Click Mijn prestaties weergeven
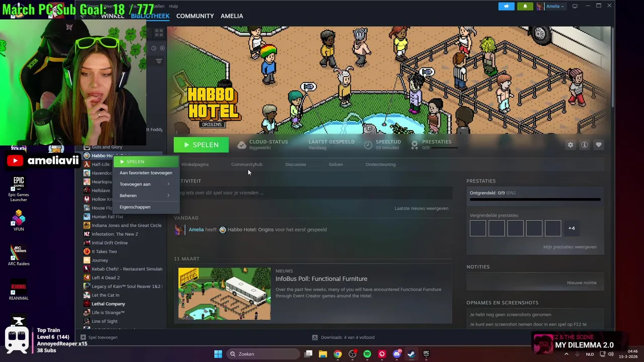The height and width of the screenshot is (362, 644). [570, 247]
